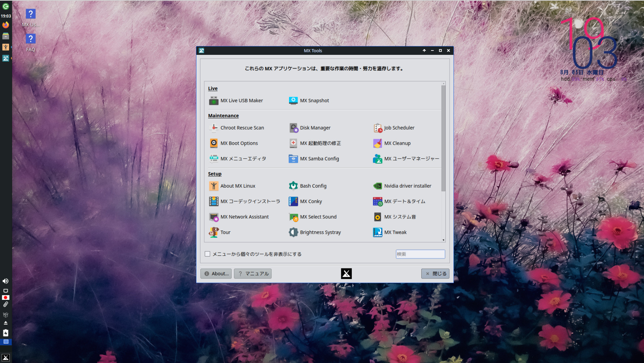The image size is (644, 363).
Task: Open MX デート＆タイム
Action: [x=399, y=201]
